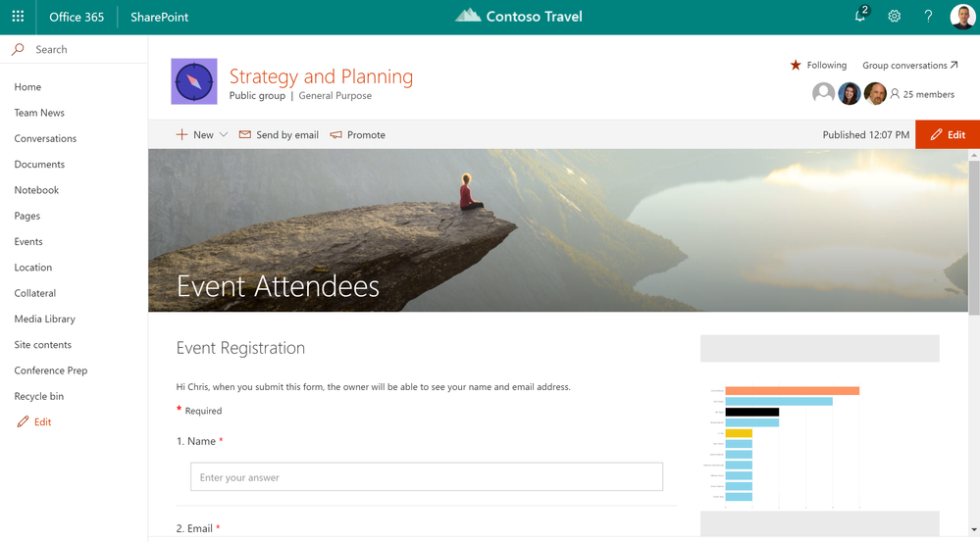The width and height of the screenshot is (980, 542).
Task: Open the Group conversations link
Action: pyautogui.click(x=910, y=66)
